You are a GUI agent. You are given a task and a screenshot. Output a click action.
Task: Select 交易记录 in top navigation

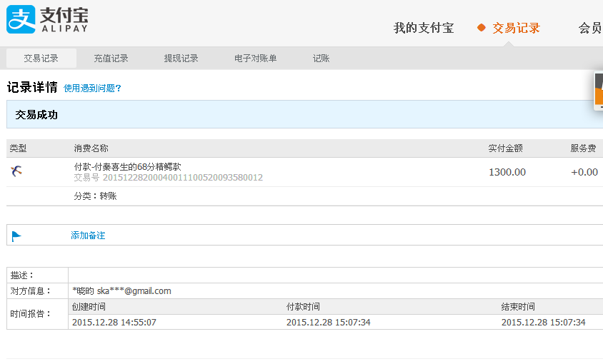pos(516,28)
